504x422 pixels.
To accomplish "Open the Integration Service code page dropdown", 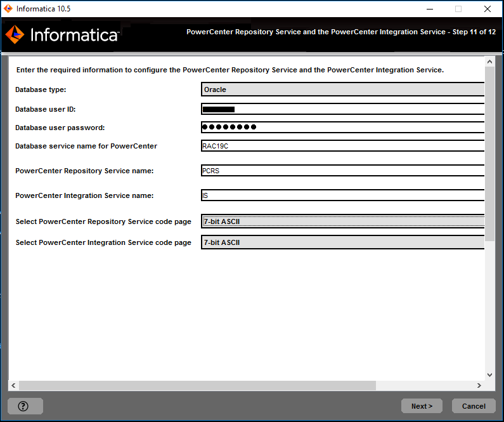I will pos(342,242).
